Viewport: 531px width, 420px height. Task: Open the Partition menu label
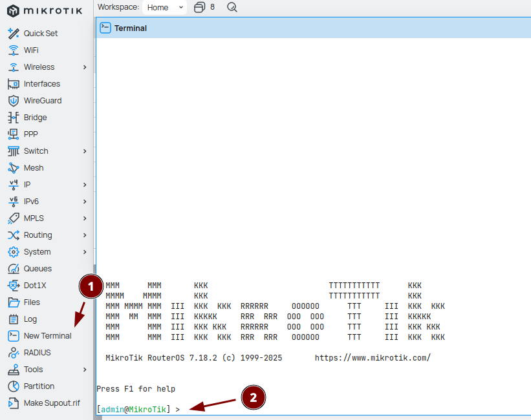[x=39, y=386]
